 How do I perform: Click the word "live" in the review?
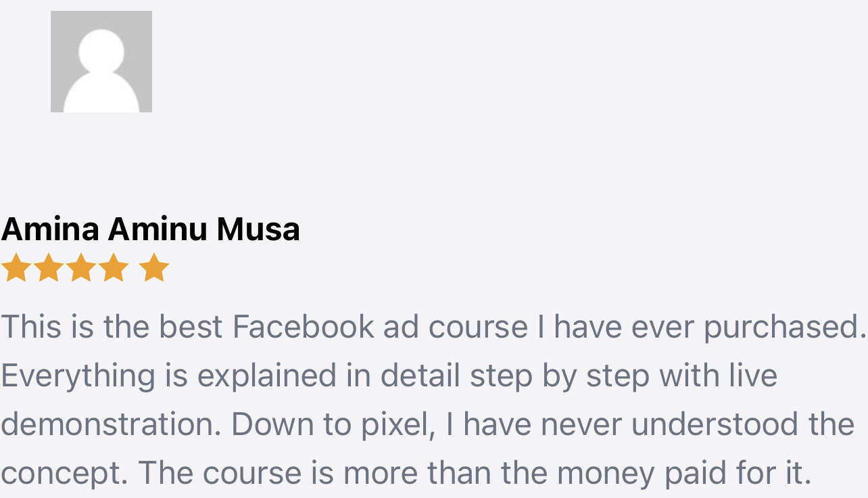(x=753, y=376)
